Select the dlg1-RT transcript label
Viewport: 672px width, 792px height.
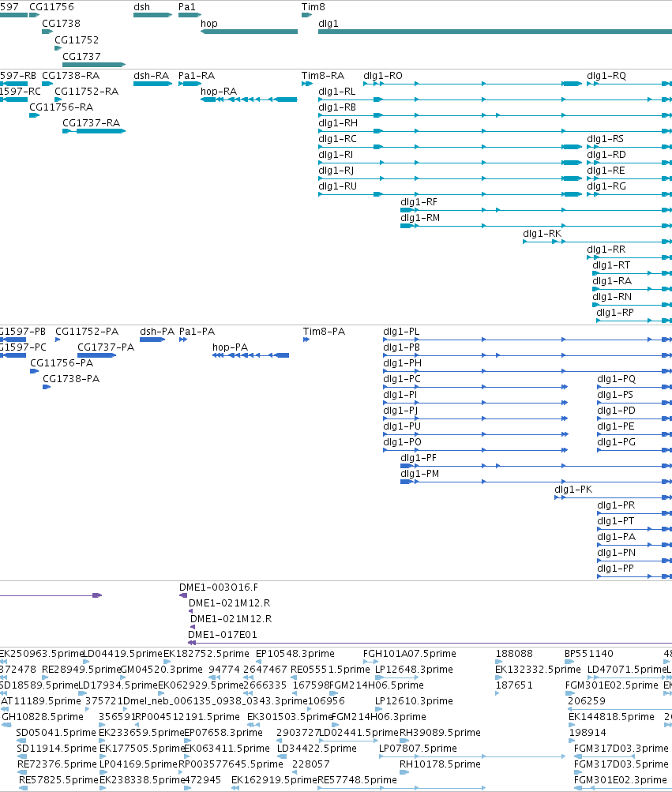pyautogui.click(x=611, y=265)
